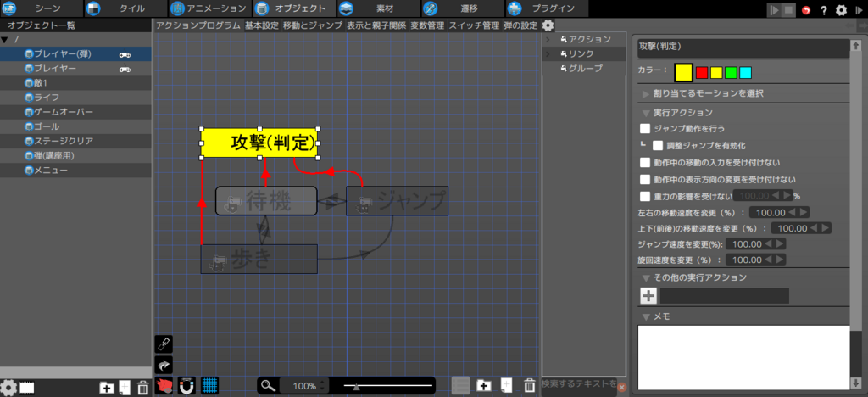Click the object list gear icon at the bottom left
This screenshot has width=868, height=397.
(8, 388)
